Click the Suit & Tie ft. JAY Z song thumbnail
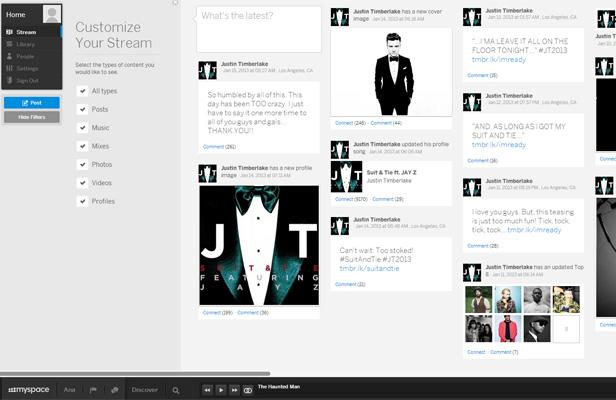 346,177
